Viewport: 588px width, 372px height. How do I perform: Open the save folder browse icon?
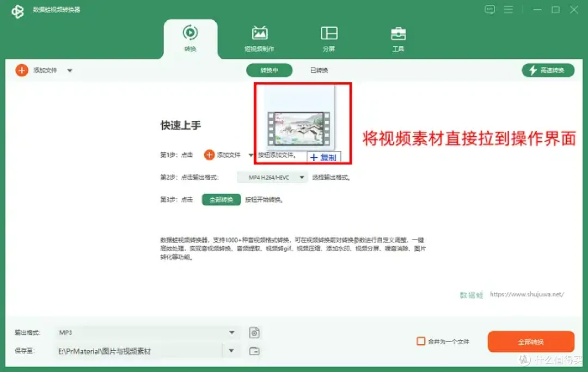pos(254,351)
